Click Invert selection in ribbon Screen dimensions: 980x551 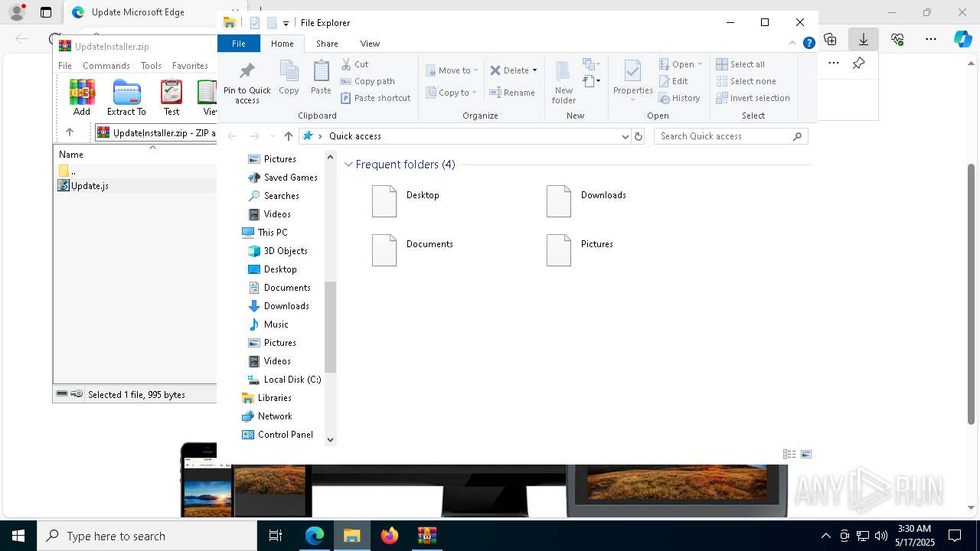coord(753,98)
